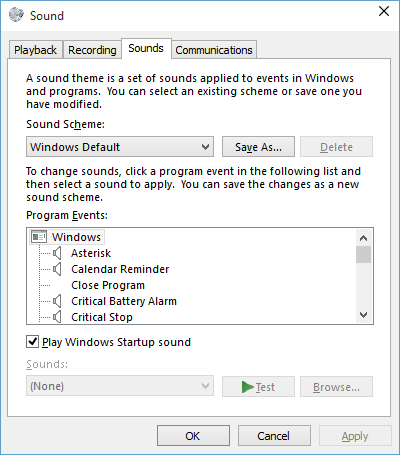Click the Cancel button
This screenshot has height=455, width=400.
tap(274, 436)
